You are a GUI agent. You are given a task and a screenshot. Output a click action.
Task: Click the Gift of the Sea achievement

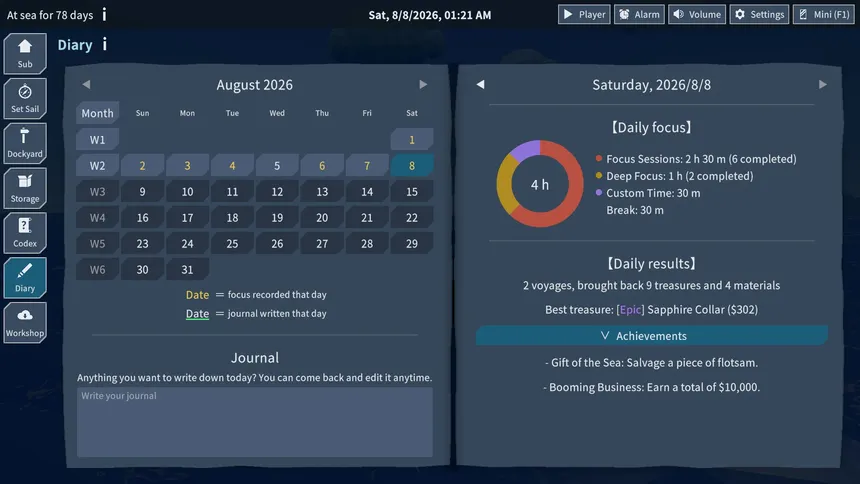652,363
